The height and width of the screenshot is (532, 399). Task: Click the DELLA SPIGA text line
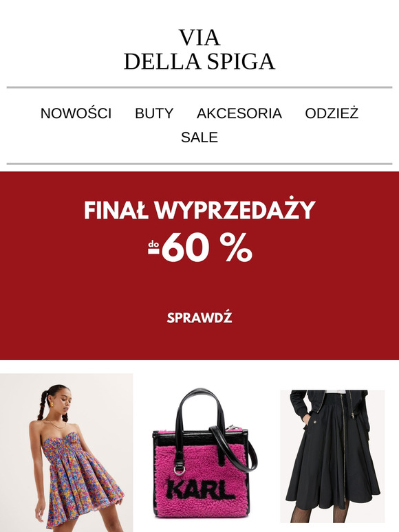tap(199, 61)
